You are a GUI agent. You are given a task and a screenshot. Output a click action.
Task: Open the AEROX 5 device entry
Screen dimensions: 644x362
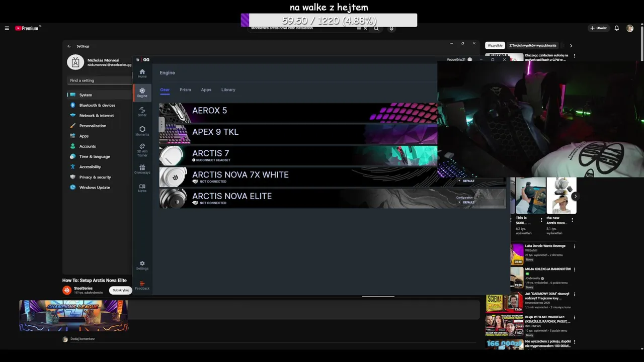pos(298,113)
